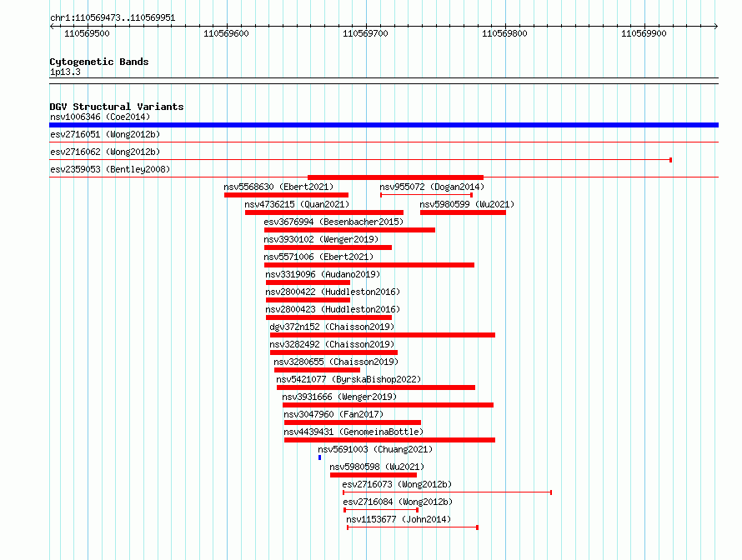Click esv2716073 (Wong2012b) label
Viewport: 742px width, 560px height.
397,484
